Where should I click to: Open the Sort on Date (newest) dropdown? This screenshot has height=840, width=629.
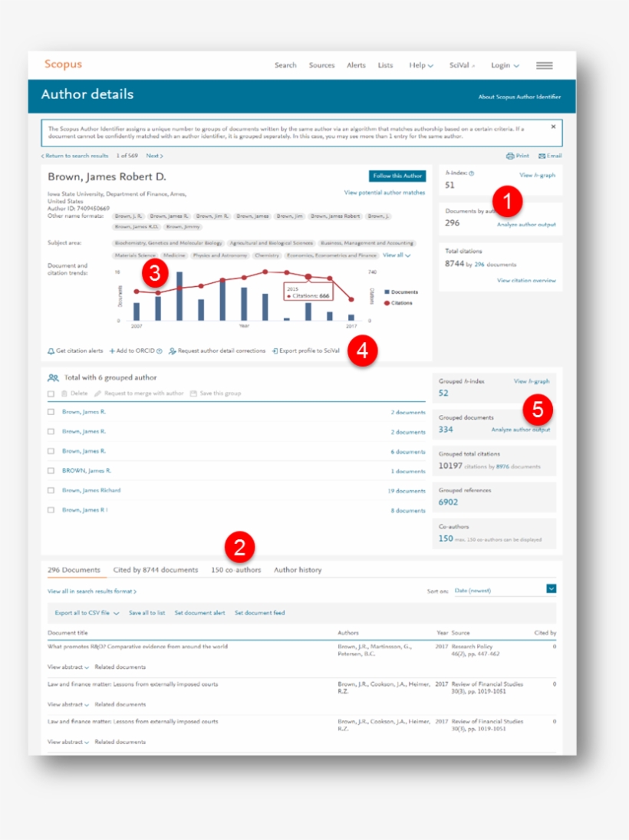551,589
